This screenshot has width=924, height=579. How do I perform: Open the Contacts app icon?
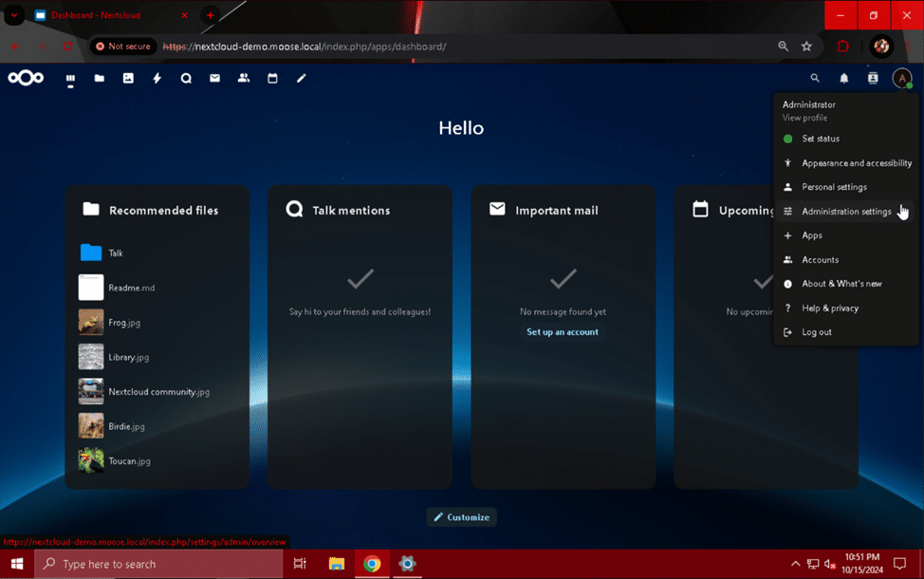tap(244, 78)
